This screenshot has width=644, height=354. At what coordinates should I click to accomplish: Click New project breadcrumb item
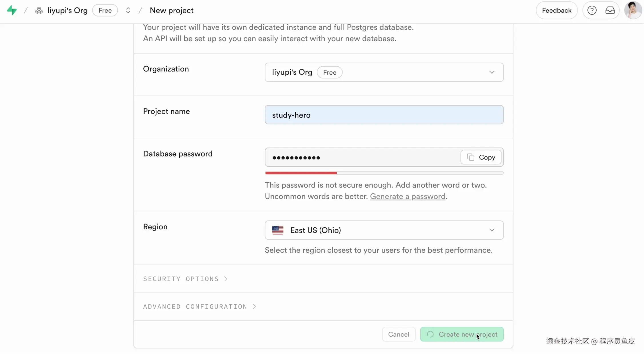pos(171,11)
